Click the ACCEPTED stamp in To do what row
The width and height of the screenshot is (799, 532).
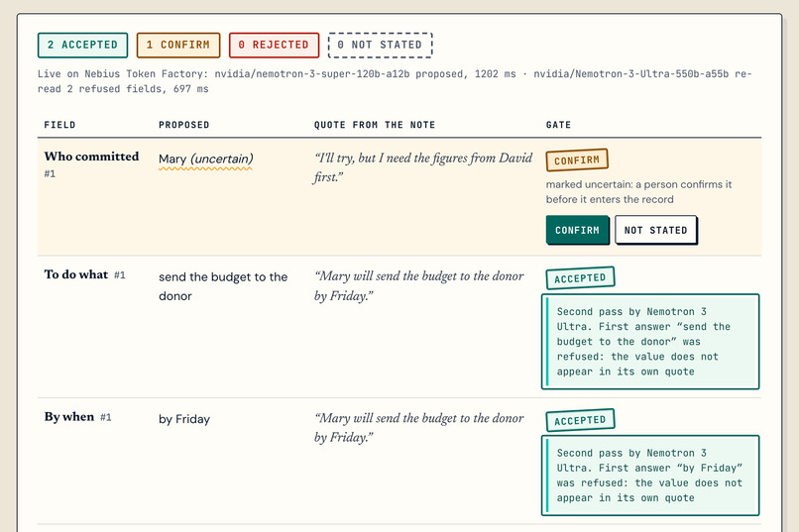click(580, 278)
